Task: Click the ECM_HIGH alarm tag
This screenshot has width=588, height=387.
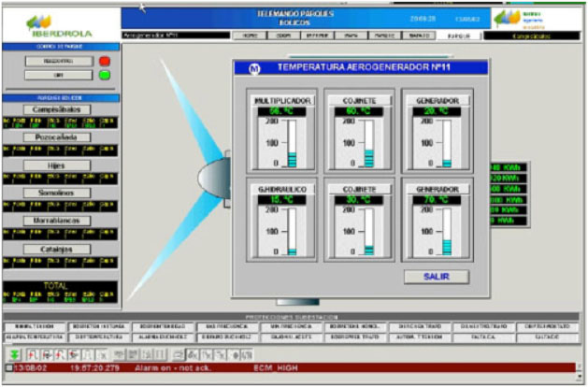Action: point(276,368)
